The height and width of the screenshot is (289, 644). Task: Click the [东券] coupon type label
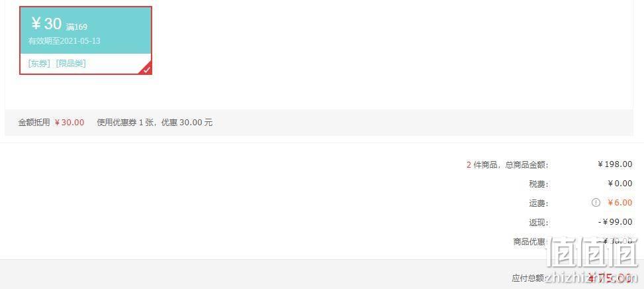40,64
